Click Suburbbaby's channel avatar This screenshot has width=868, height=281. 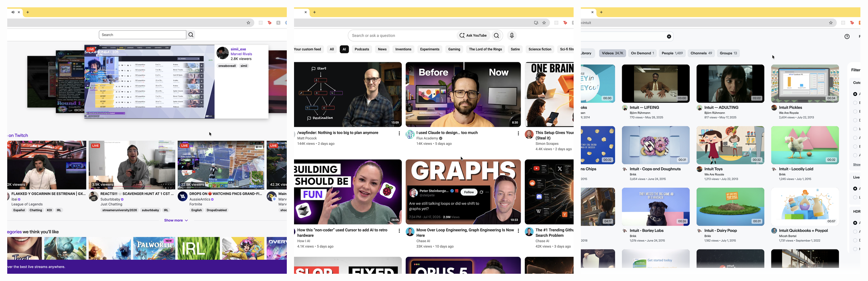point(94,197)
